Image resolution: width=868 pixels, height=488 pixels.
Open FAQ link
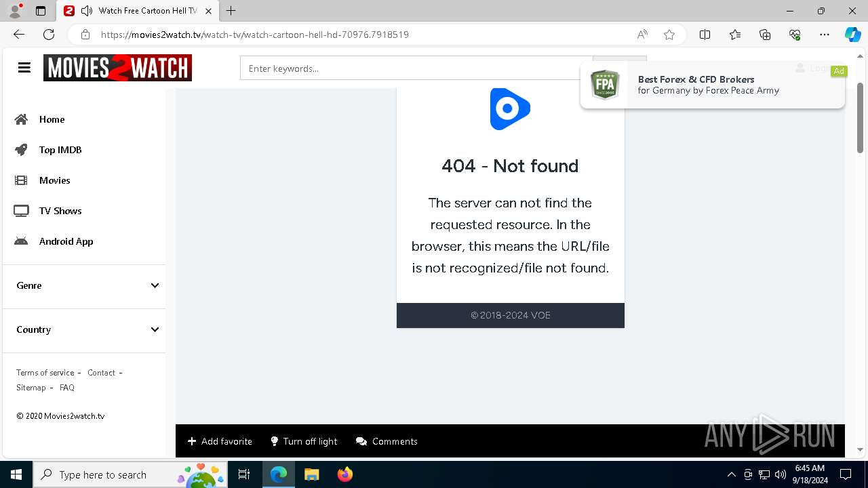point(67,388)
